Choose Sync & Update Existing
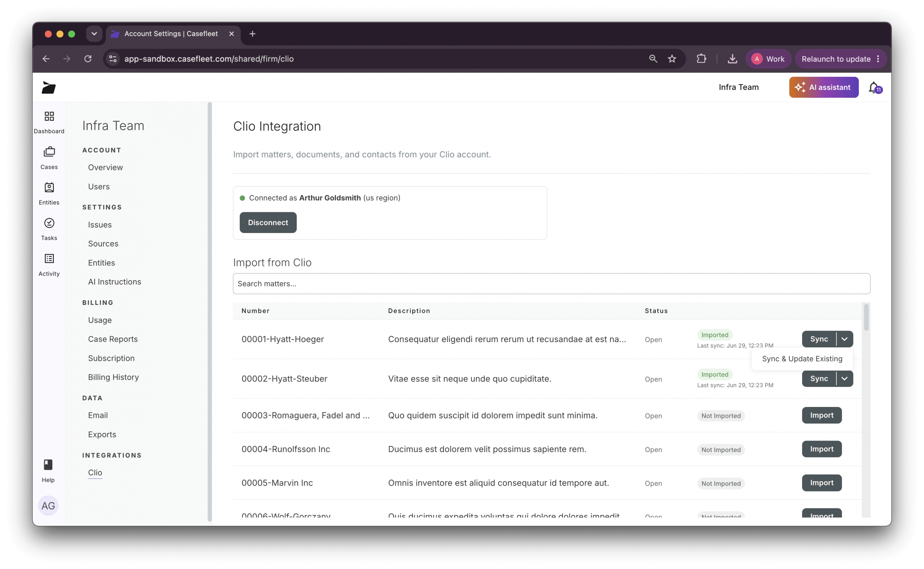This screenshot has height=569, width=924. point(802,359)
